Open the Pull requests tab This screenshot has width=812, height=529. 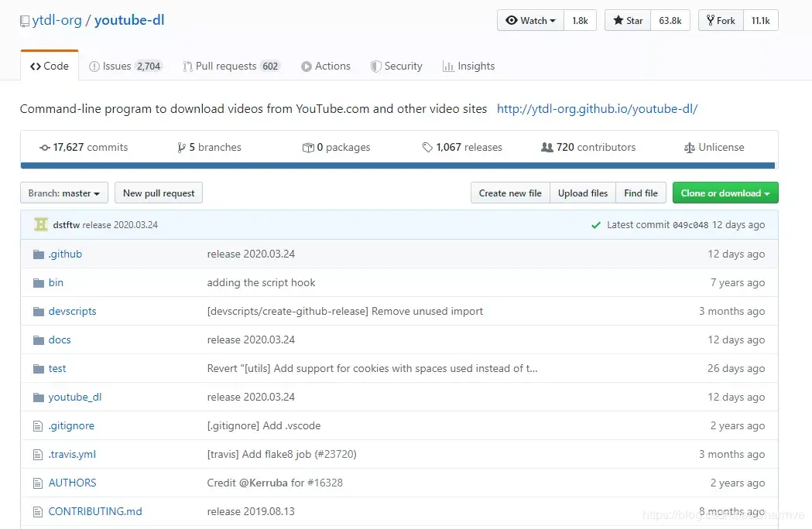[231, 66]
